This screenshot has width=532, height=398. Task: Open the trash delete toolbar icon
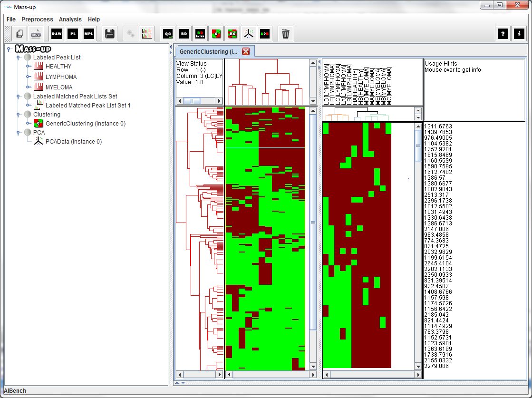[285, 33]
